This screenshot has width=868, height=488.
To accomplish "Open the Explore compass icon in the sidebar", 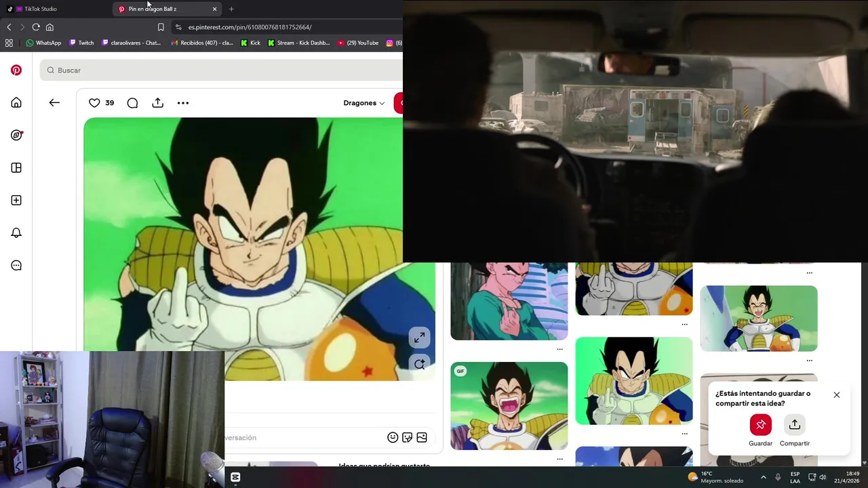I will pos(16,135).
